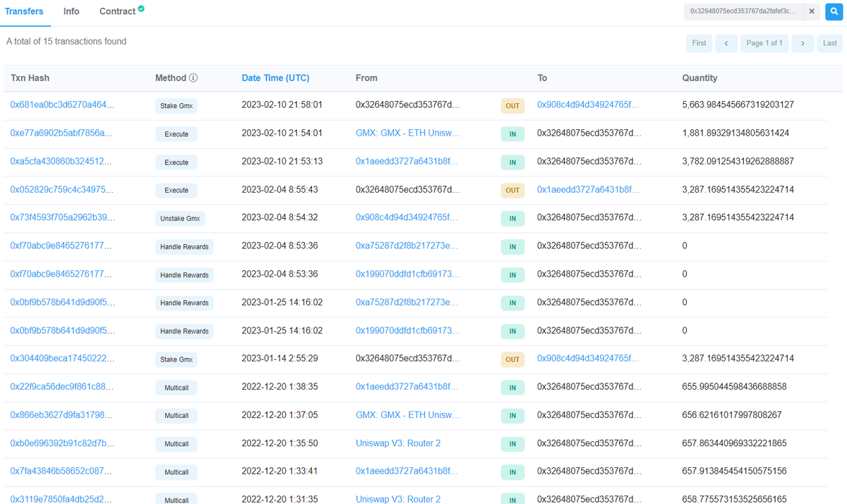Viewport: 847px width, 504px height.
Task: Open the Contract tab
Action: [x=118, y=12]
